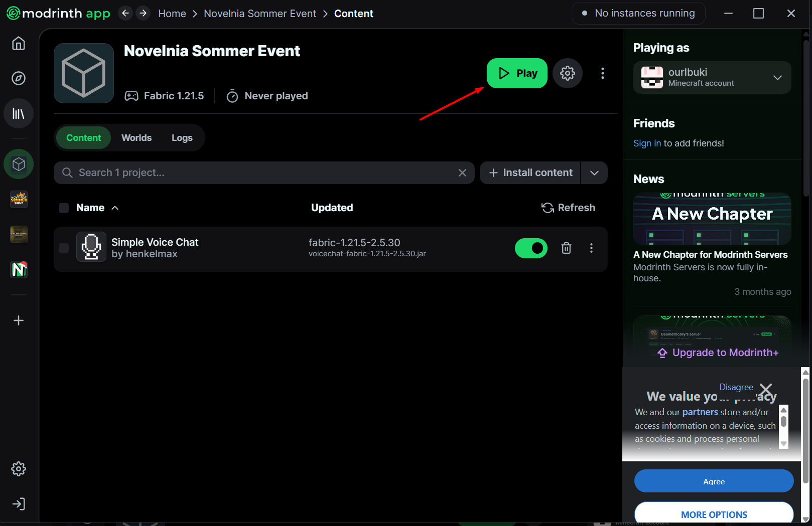The image size is (812, 526).
Task: Close the privacy notice with X
Action: click(766, 390)
